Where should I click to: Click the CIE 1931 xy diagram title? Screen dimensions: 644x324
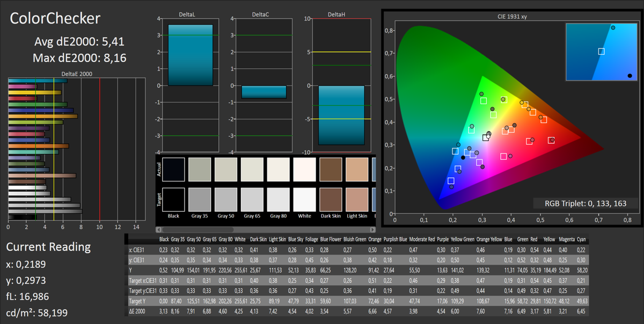point(510,16)
